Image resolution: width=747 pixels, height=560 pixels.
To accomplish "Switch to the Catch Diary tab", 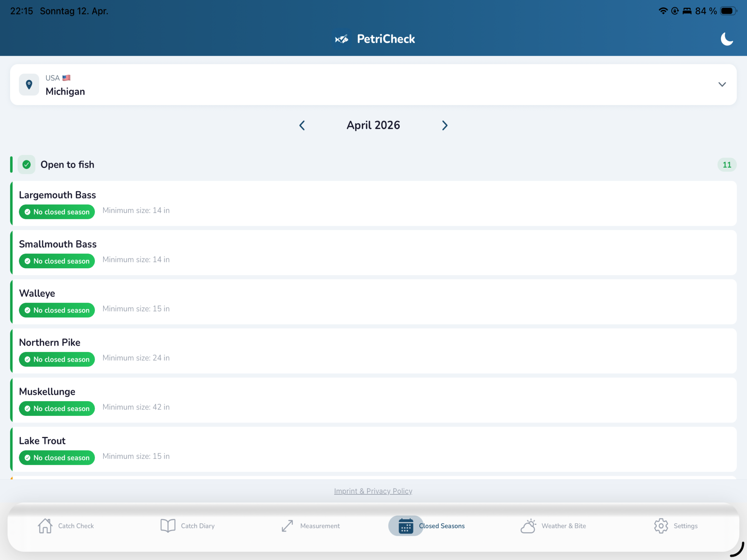I will click(x=188, y=526).
